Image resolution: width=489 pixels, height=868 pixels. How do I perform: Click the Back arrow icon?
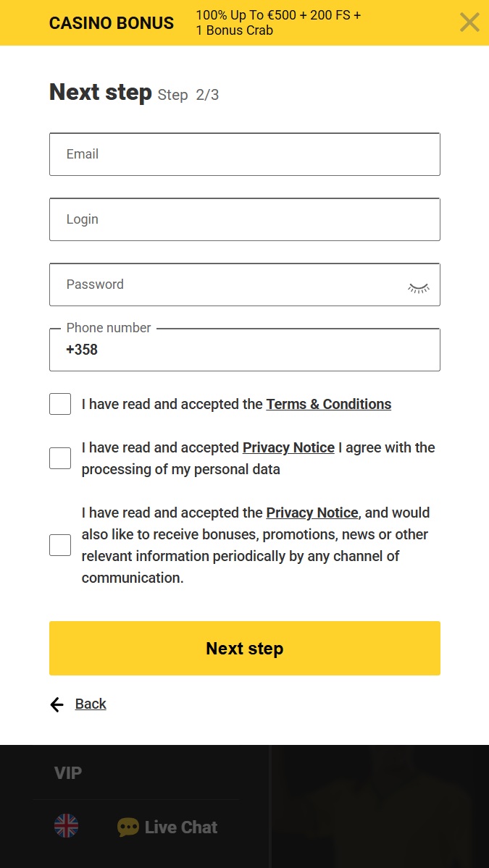(x=57, y=704)
